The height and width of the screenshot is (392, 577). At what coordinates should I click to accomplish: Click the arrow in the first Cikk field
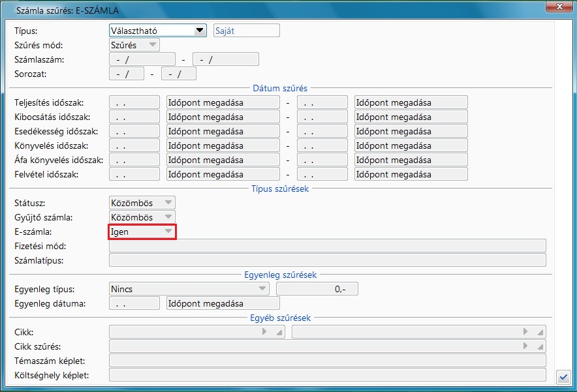[x=264, y=332]
